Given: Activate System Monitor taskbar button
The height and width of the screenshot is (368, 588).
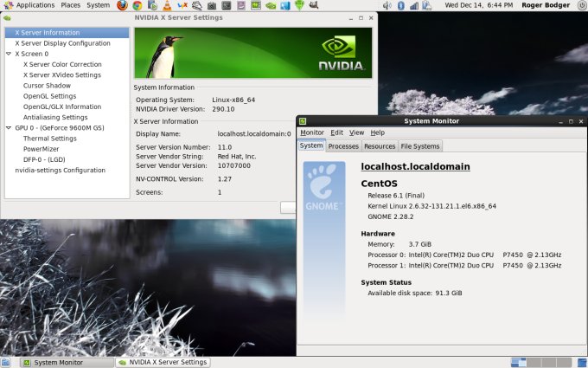Looking at the screenshot, I should pos(67,362).
